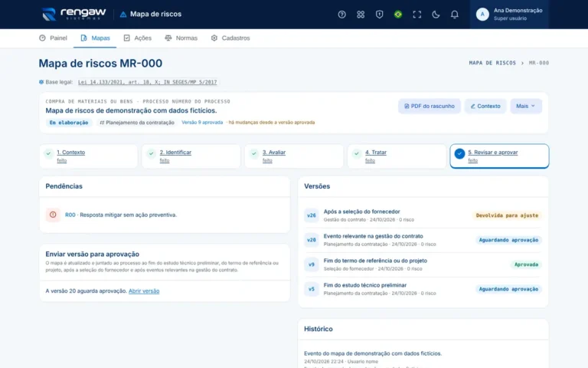This screenshot has height=368, width=588.
Task: Click the MR-000 breadcrumb item
Action: [x=538, y=63]
